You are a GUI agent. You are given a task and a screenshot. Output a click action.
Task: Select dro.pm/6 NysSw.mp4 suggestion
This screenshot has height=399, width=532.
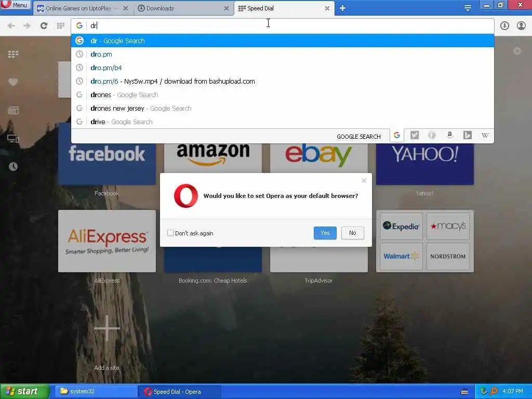click(282, 82)
